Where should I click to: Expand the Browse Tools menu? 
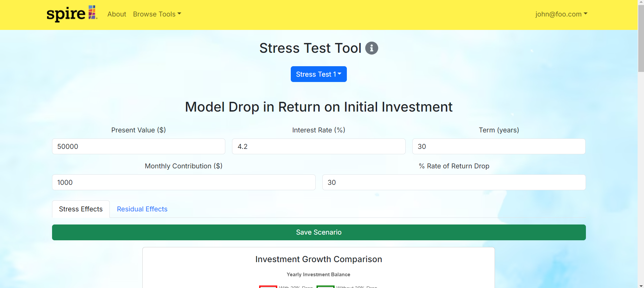tap(157, 14)
